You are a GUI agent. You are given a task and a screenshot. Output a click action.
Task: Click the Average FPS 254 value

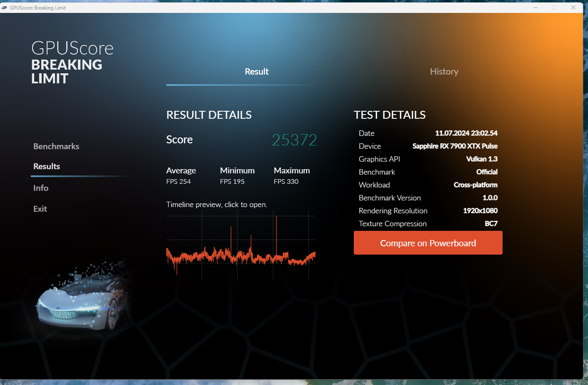(x=178, y=182)
